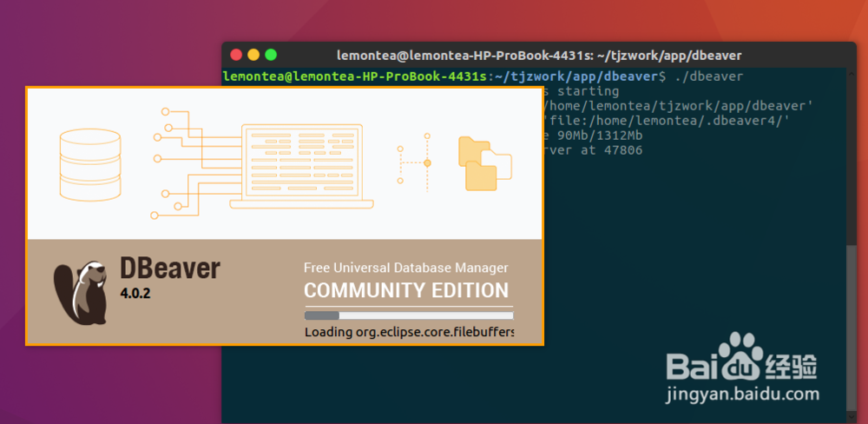Image resolution: width=868 pixels, height=424 pixels.
Task: Click the DBeaver title text
Action: pos(170,268)
